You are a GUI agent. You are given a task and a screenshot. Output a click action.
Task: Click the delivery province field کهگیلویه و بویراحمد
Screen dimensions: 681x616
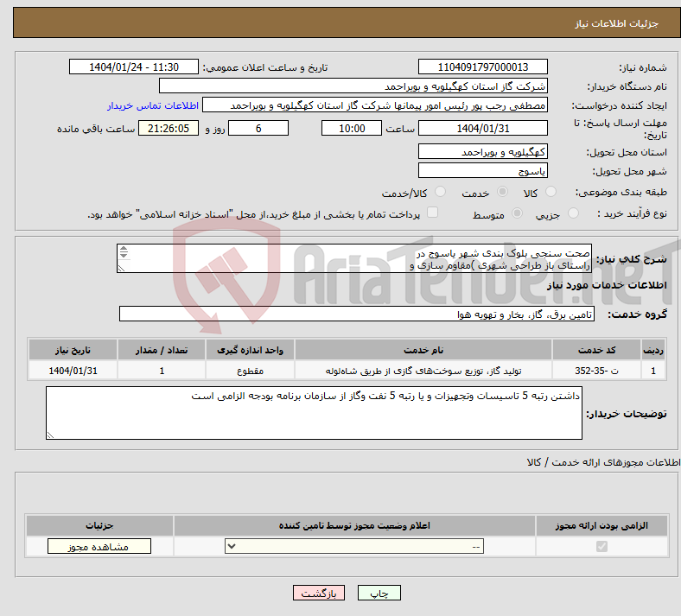click(x=482, y=151)
